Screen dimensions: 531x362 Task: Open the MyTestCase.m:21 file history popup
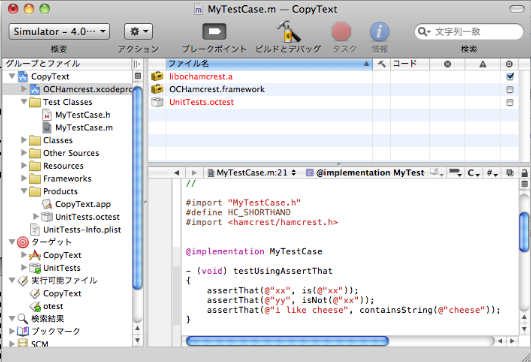point(251,173)
